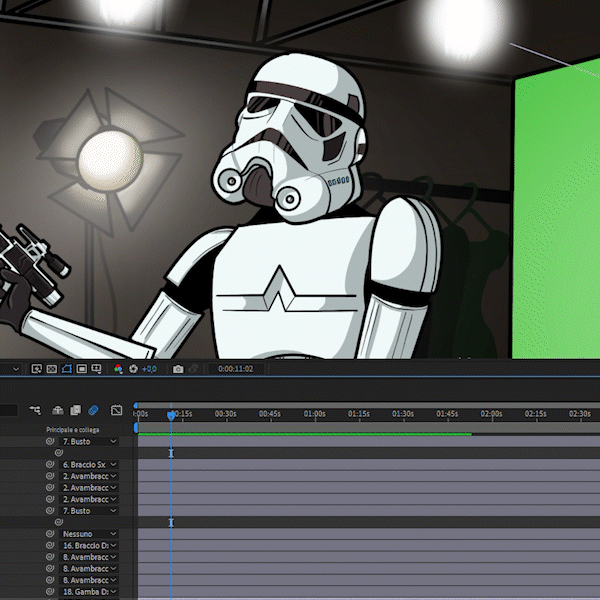The height and width of the screenshot is (600, 600).
Task: Open 8. Avambracc dropdown directly below 16. Braccio D
Action: (89, 557)
